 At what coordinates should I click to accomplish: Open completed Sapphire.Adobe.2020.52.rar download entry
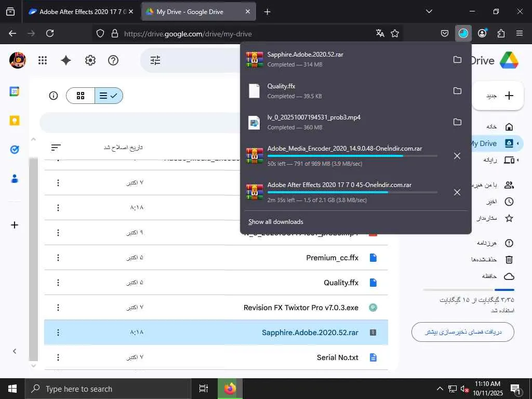pyautogui.click(x=344, y=59)
